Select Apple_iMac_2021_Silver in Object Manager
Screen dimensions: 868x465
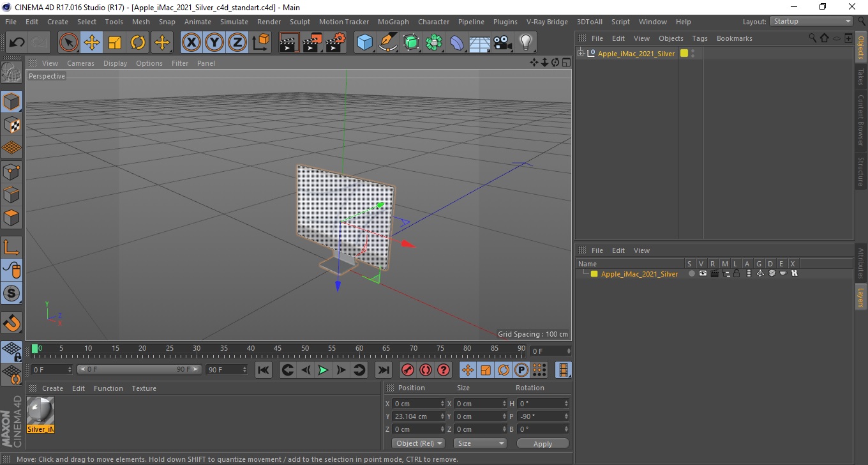[636, 54]
